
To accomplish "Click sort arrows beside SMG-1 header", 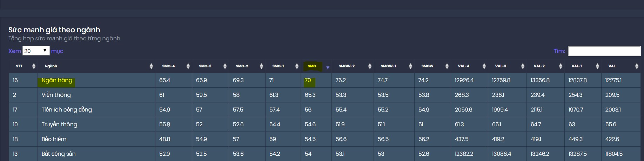I will coord(297,66).
